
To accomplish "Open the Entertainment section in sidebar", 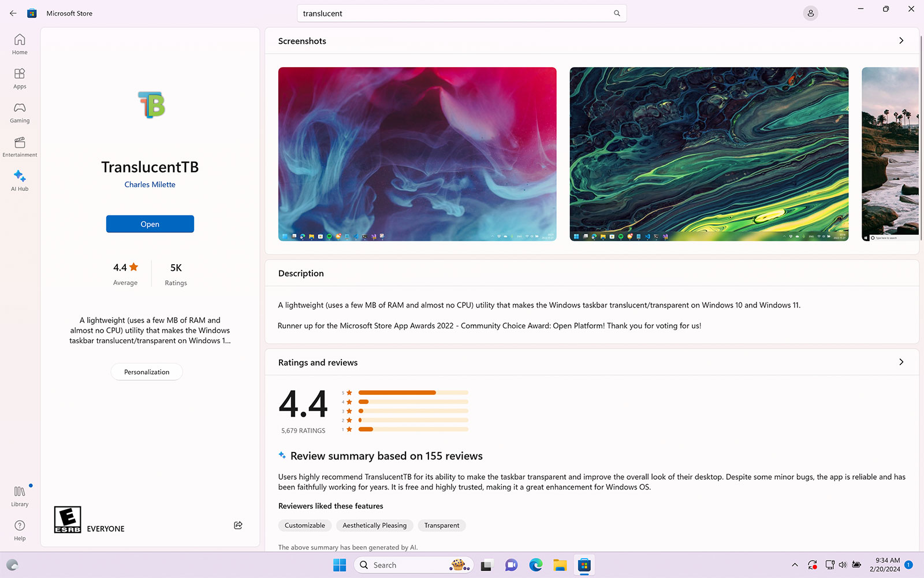I will (x=20, y=147).
